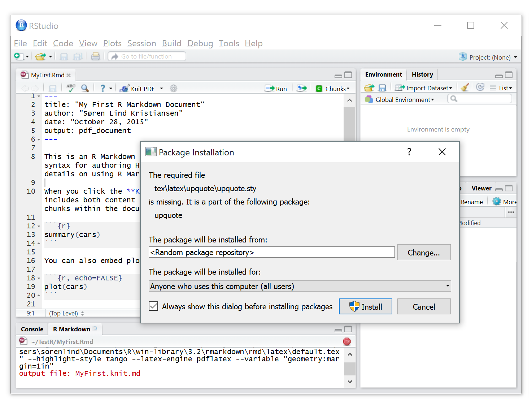Collapse the YAML header fold at line 1
This screenshot has height=413, width=532.
point(39,96)
